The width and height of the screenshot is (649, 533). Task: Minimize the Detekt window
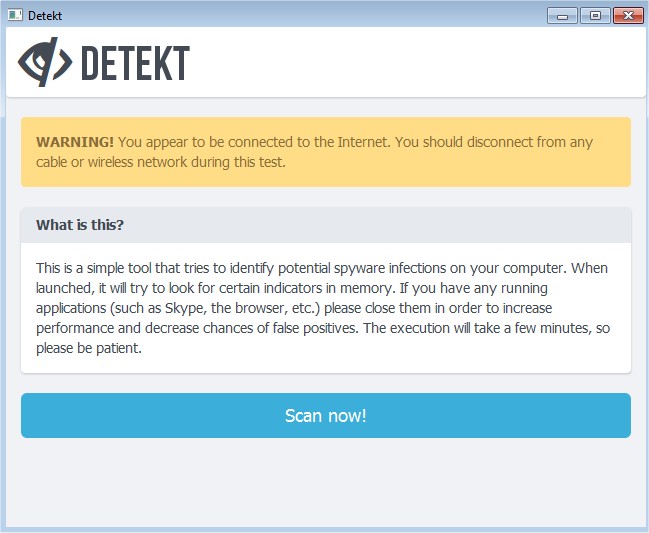click(563, 15)
